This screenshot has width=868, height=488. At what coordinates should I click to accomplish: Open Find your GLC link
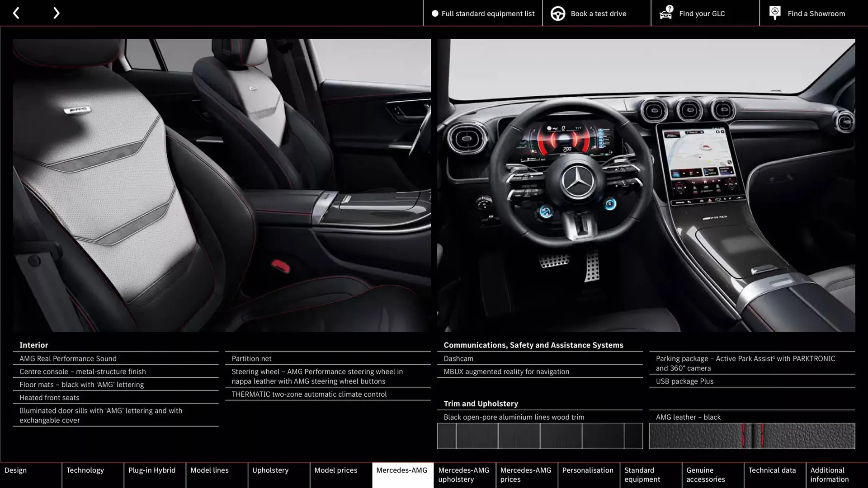click(x=705, y=14)
